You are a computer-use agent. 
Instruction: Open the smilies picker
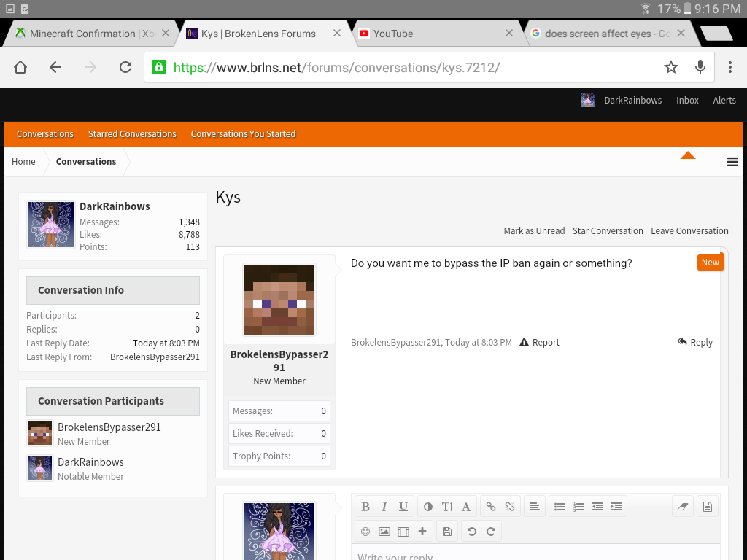pos(365,532)
